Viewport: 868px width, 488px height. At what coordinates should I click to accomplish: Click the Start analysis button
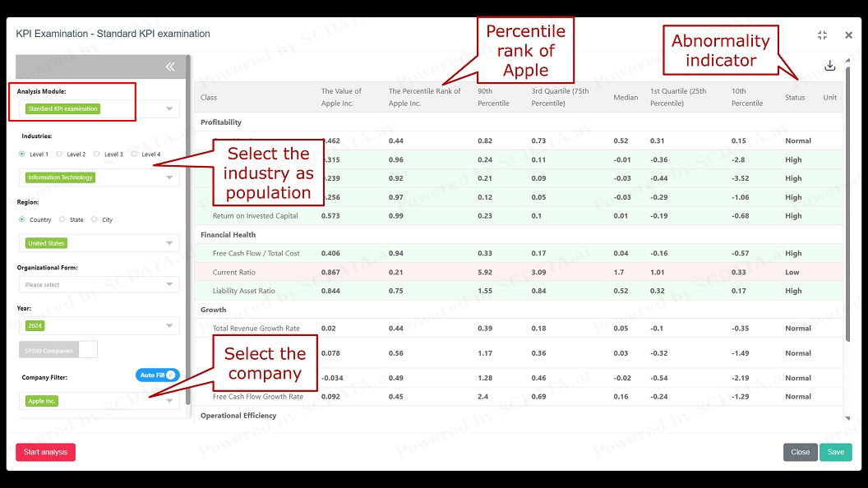(x=45, y=452)
